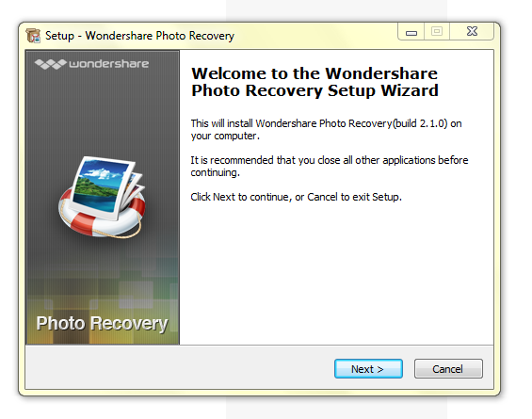Click the landscape photo in the product image
Image resolution: width=532 pixels, height=419 pixels.
click(102, 185)
